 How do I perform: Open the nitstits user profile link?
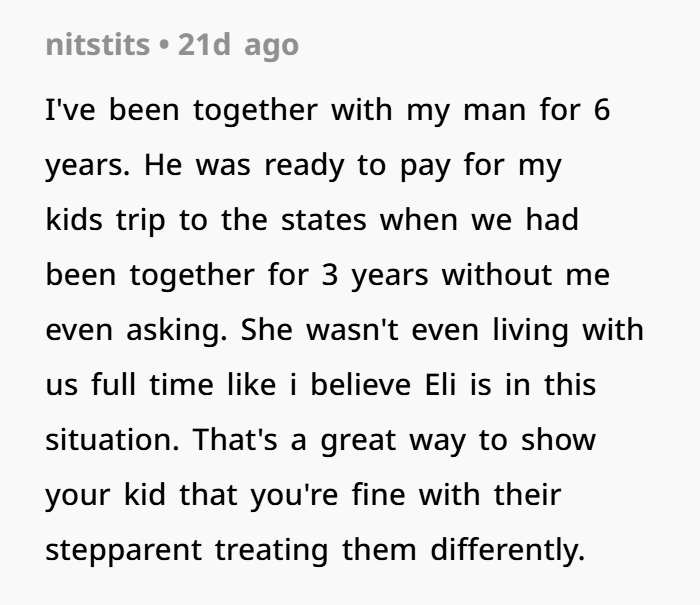(97, 45)
